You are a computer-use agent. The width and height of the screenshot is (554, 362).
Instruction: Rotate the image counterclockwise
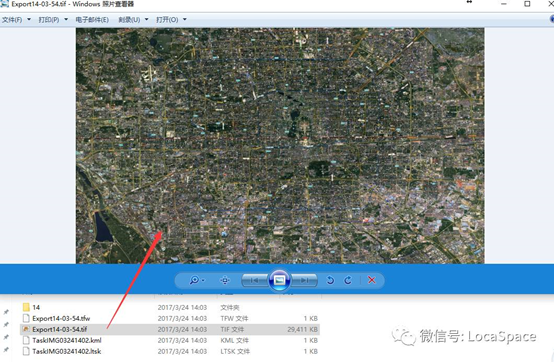(330, 280)
